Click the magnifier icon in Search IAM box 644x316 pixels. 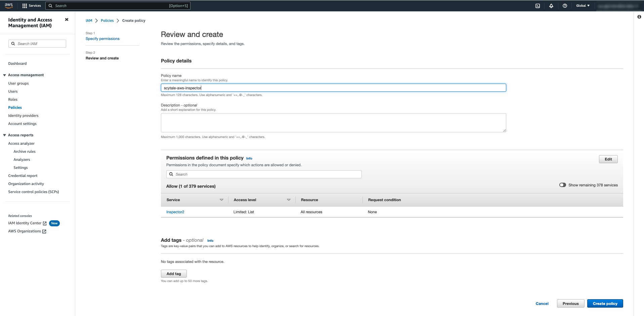[x=13, y=44]
